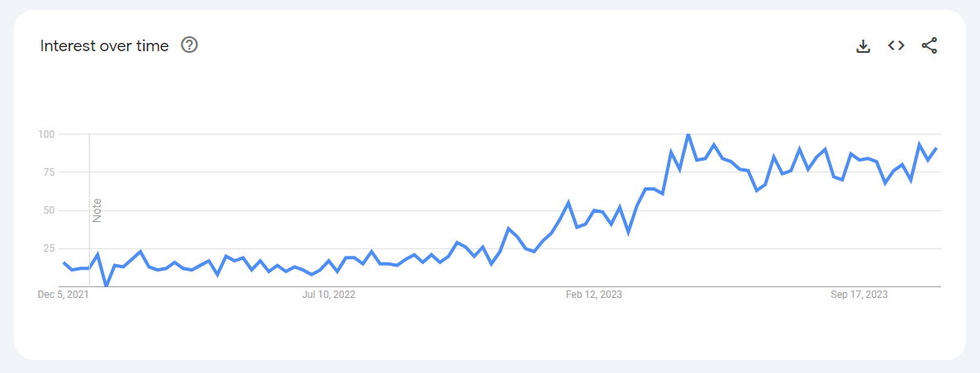The width and height of the screenshot is (980, 373).
Task: Select the 100 peak on the trend line
Action: (x=688, y=135)
